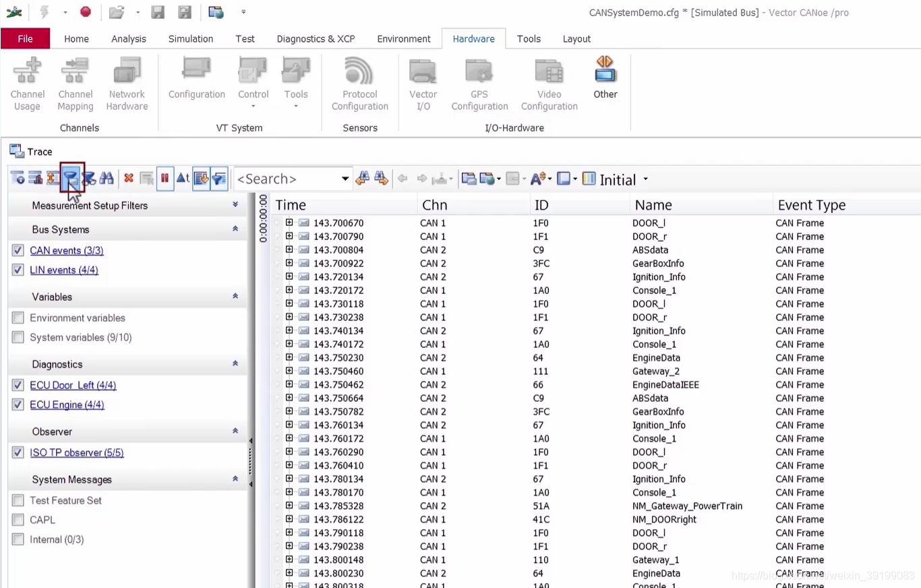The height and width of the screenshot is (588, 921).
Task: Open configuration with the folder icon
Action: coord(117,11)
